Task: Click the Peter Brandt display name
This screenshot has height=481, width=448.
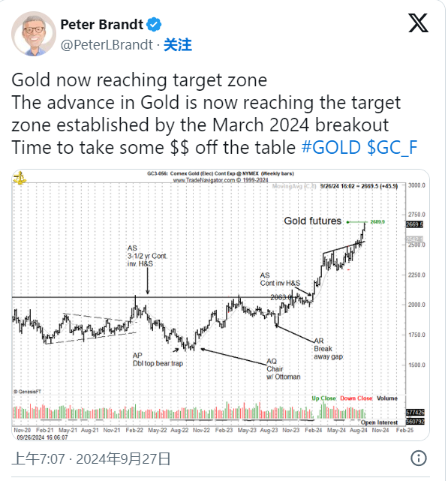Action: pos(102,25)
